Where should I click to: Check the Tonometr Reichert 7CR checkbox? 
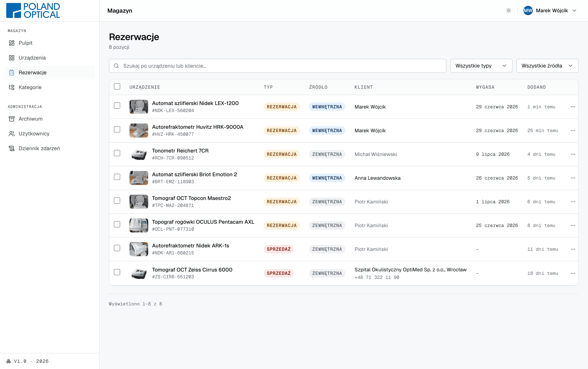117,153
